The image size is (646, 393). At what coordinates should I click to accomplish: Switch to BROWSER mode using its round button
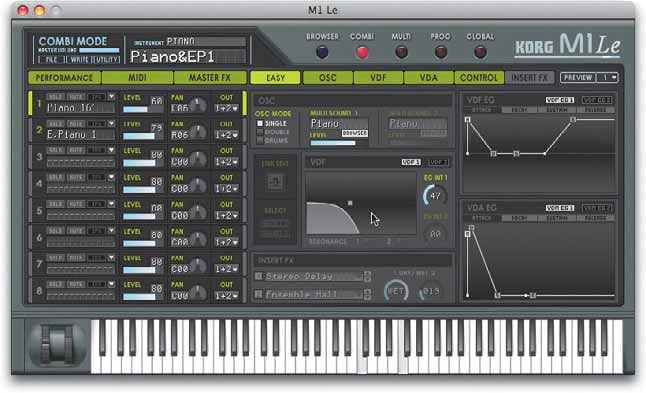322,52
